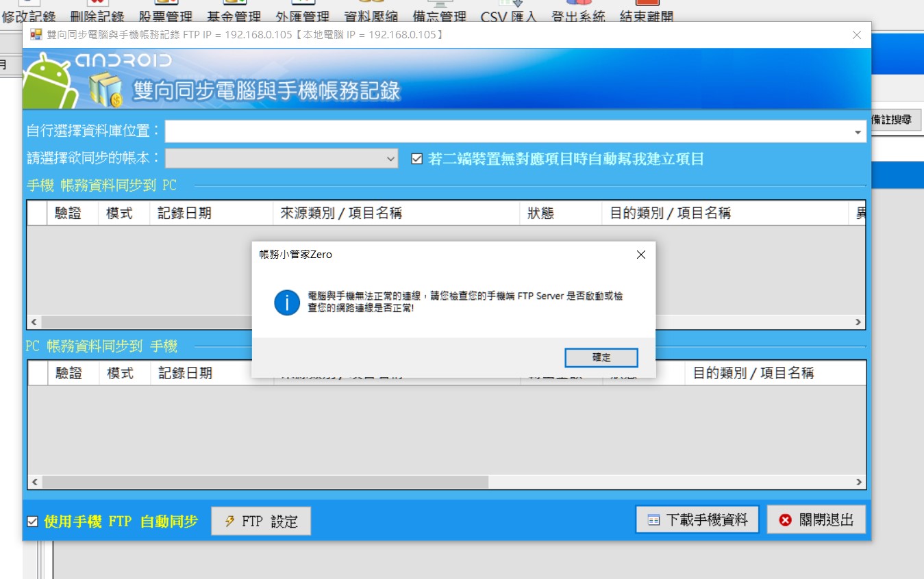
Task: Click the blue info icon in the dialog
Action: coord(287,302)
